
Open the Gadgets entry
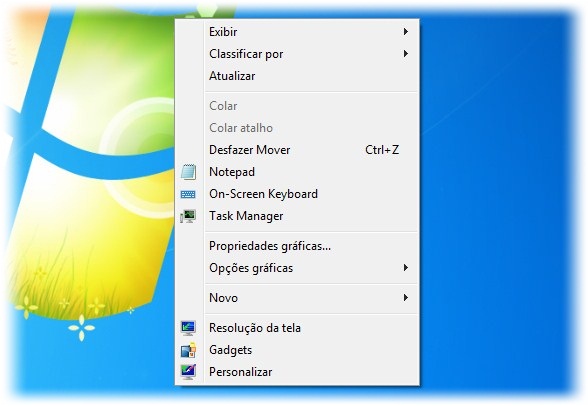tap(297, 350)
